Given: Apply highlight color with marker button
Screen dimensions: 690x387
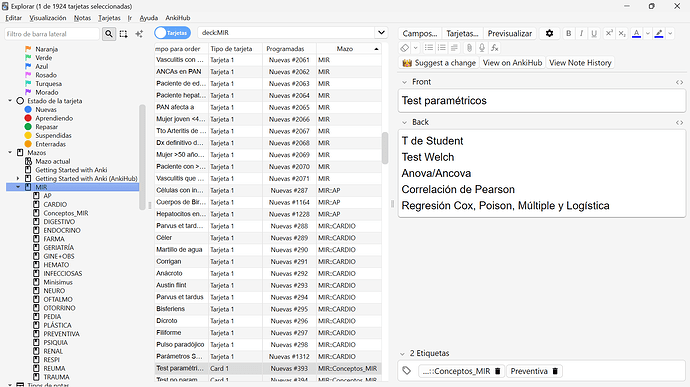Looking at the screenshot, I should (659, 33).
